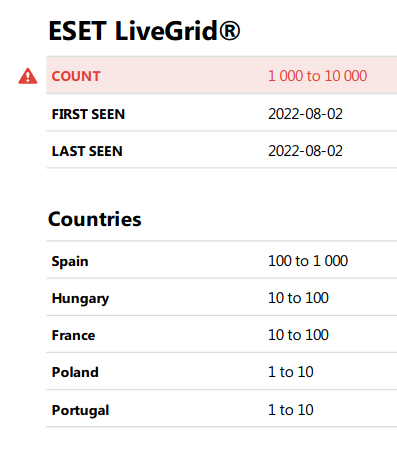397x452 pixels.
Task: Select the Portugal country row
Action: point(222,408)
